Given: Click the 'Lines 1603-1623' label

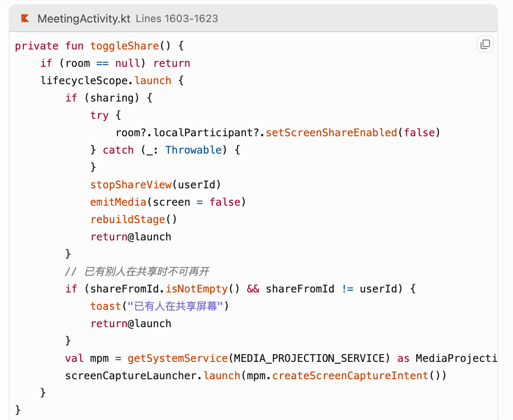Looking at the screenshot, I should (177, 19).
